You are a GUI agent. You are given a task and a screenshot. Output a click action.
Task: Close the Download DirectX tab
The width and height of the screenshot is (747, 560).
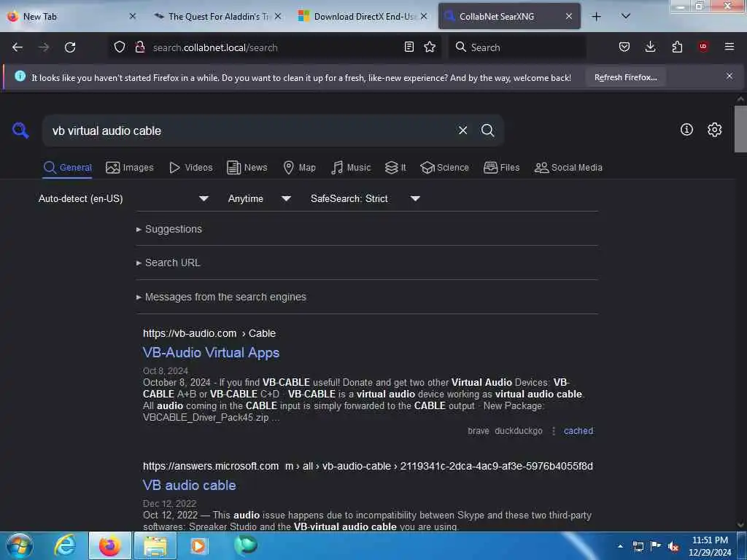coord(424,17)
